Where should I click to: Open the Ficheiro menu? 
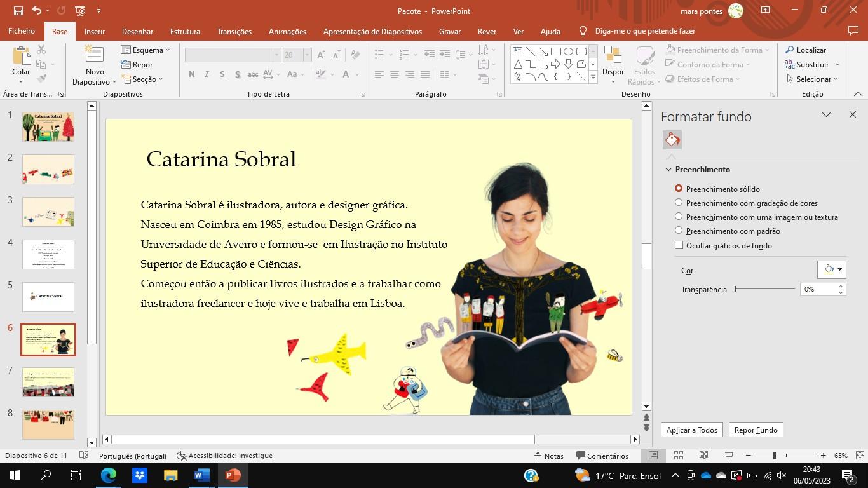(x=22, y=31)
